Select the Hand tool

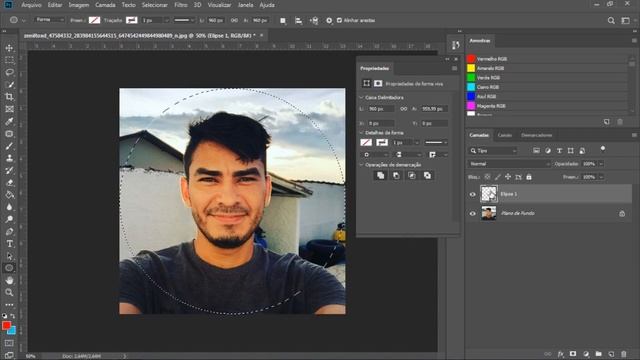point(9,280)
